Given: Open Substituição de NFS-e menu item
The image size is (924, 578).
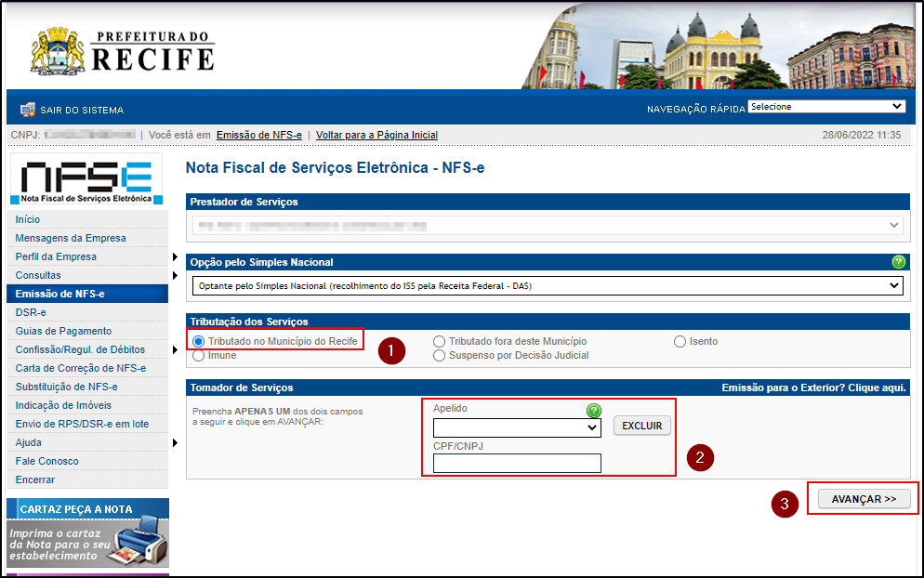Looking at the screenshot, I should 67,388.
